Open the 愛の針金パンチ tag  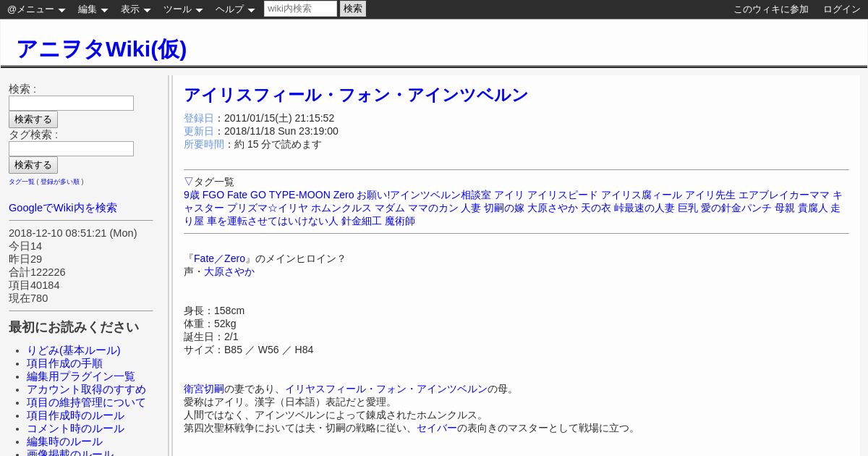[x=736, y=208]
